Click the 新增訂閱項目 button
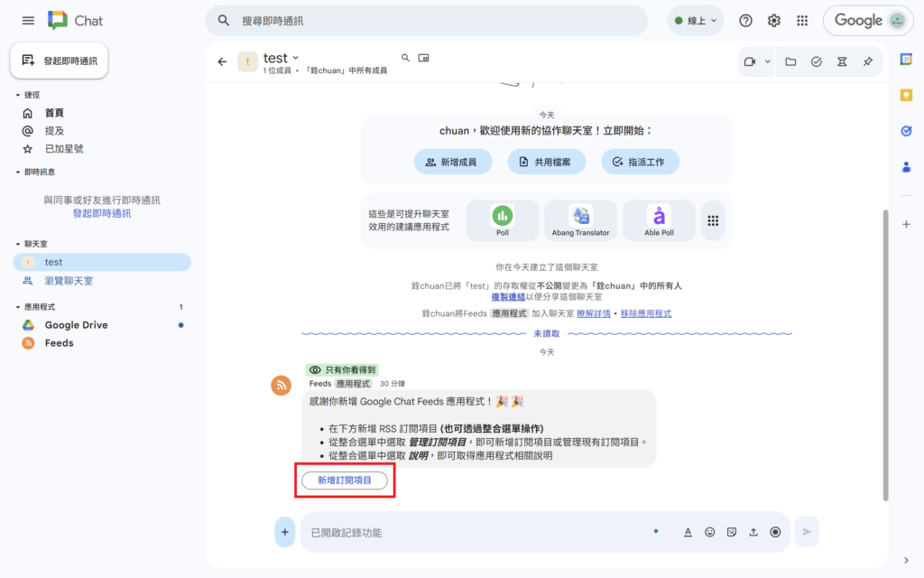This screenshot has width=924, height=578. pos(344,480)
